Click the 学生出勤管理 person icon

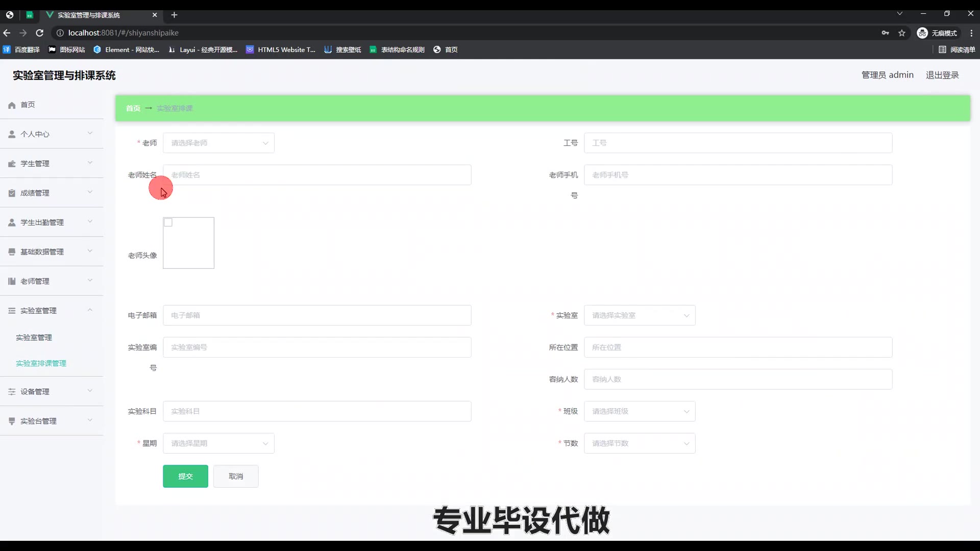click(12, 222)
